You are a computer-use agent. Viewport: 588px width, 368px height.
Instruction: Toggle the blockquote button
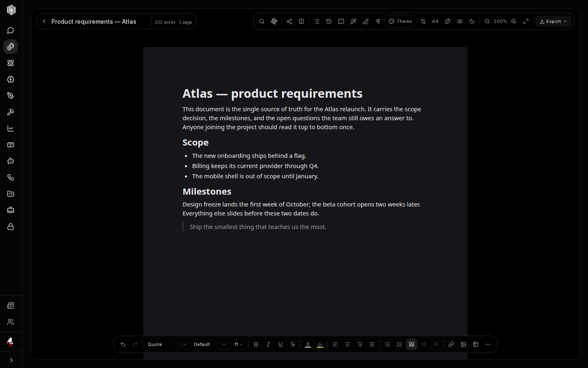pyautogui.click(x=412, y=344)
